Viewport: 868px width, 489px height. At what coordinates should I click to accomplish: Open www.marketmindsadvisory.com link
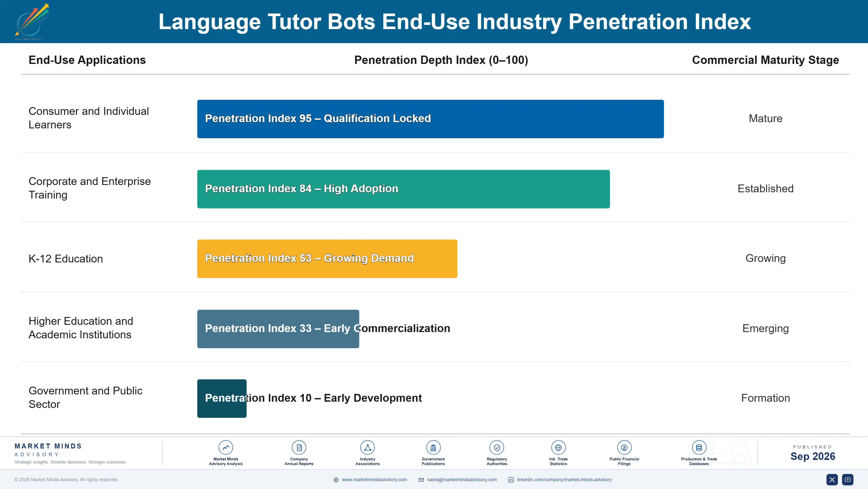coord(374,480)
